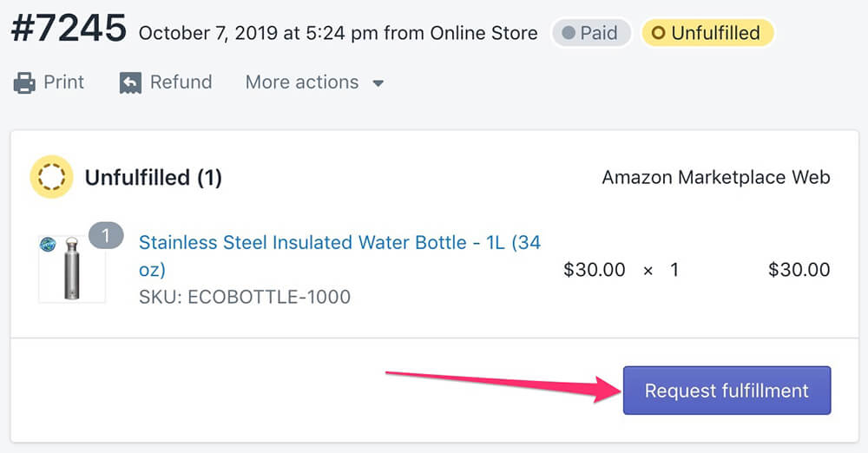Click the SKU ECOBOTTLE-1000 text
868x453 pixels.
[x=245, y=297]
